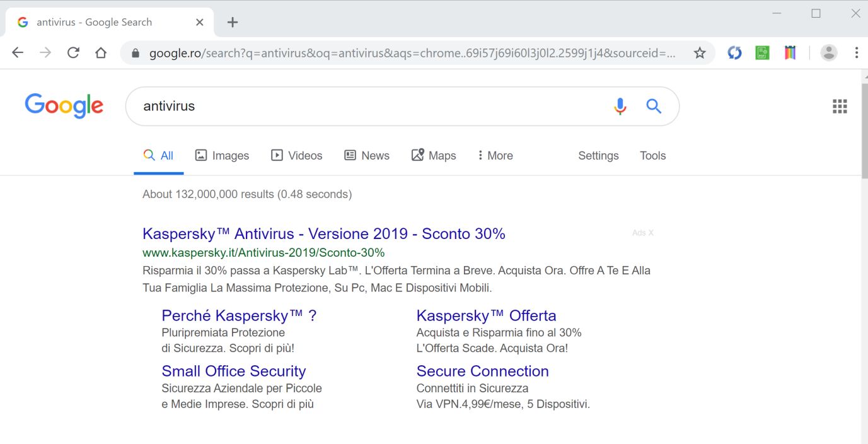
Task: Open the Chrome profile avatar
Action: pyautogui.click(x=829, y=53)
